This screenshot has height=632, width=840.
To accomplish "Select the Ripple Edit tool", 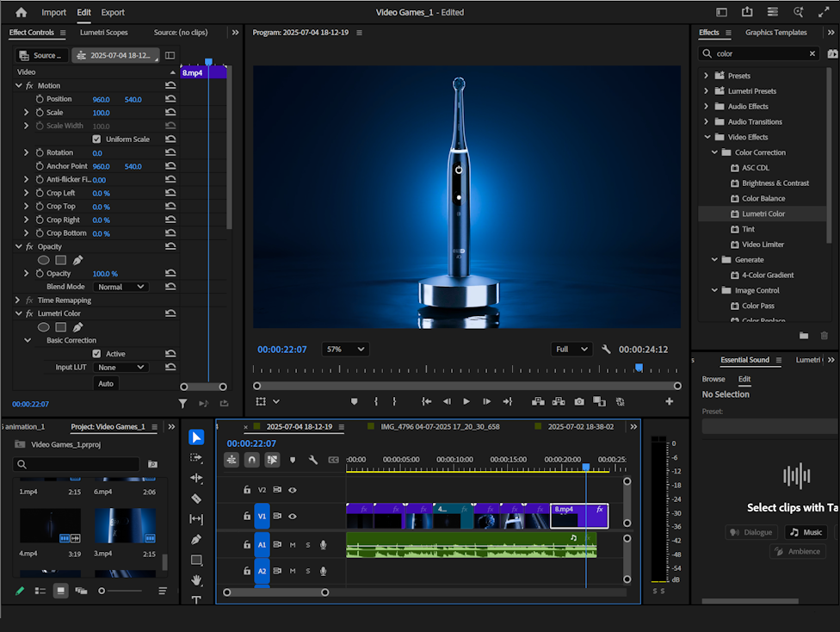I will (x=196, y=478).
